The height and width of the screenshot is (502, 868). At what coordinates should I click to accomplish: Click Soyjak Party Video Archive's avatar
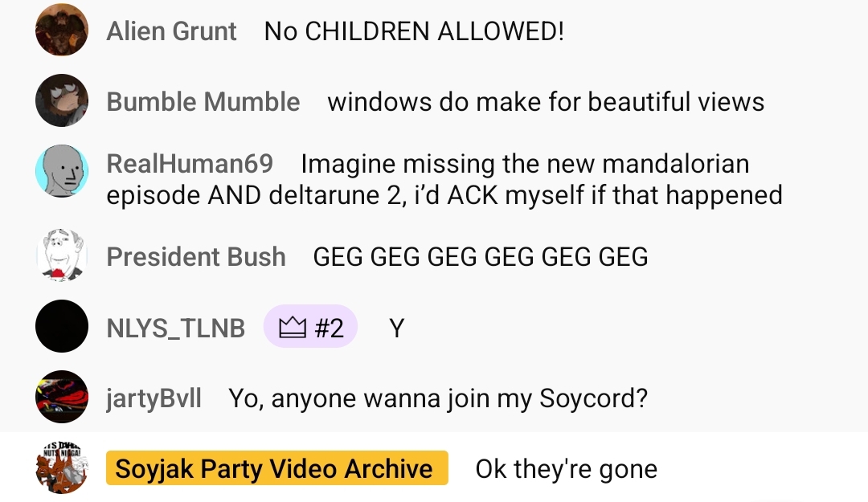pos(62,467)
